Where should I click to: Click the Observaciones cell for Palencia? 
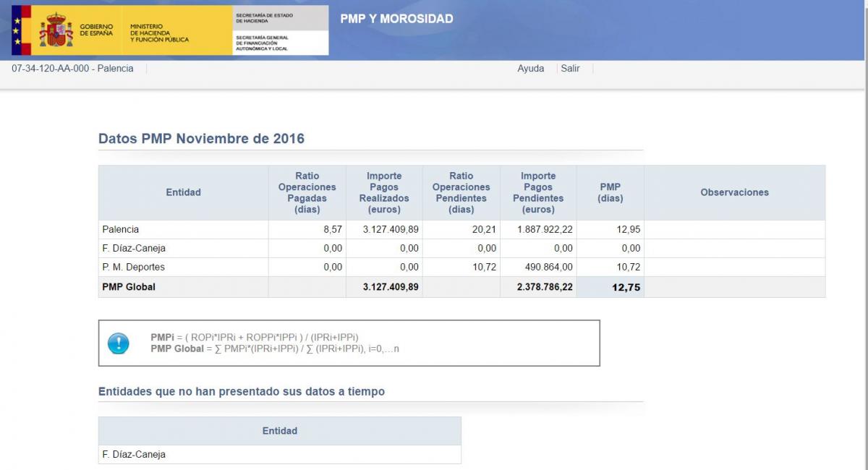click(734, 229)
